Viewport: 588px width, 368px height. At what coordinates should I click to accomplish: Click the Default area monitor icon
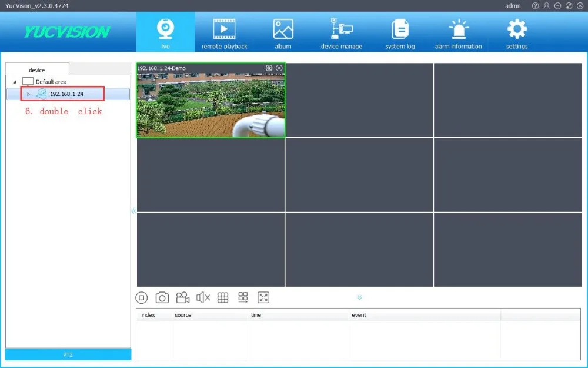click(28, 81)
